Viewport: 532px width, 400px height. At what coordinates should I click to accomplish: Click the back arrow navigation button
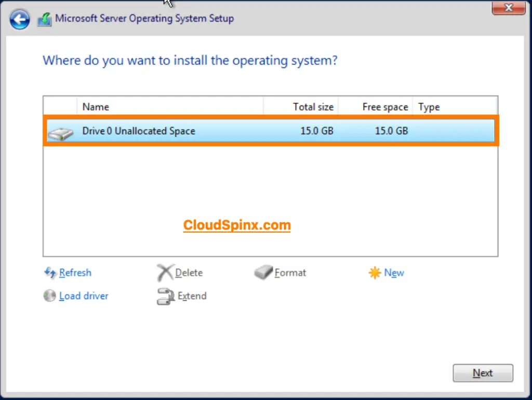(19, 19)
